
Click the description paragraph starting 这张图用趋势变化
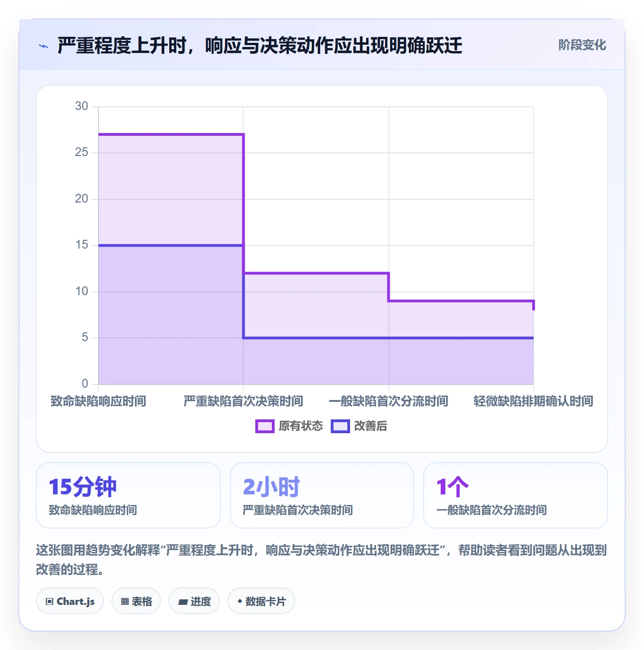[x=322, y=560]
